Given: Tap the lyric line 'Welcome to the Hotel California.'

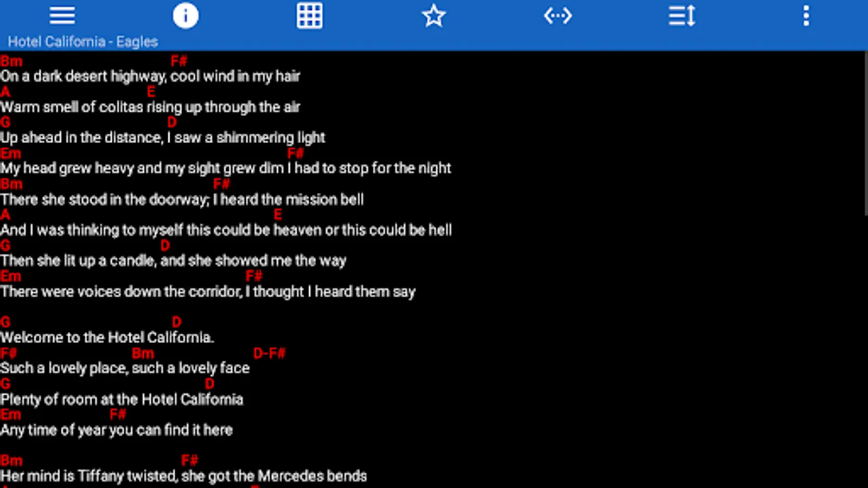Looking at the screenshot, I should click(107, 337).
